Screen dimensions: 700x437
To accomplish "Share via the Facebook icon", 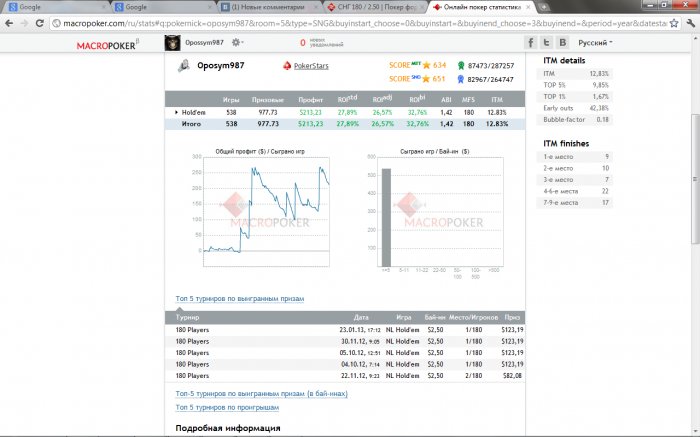I will (x=531, y=42).
